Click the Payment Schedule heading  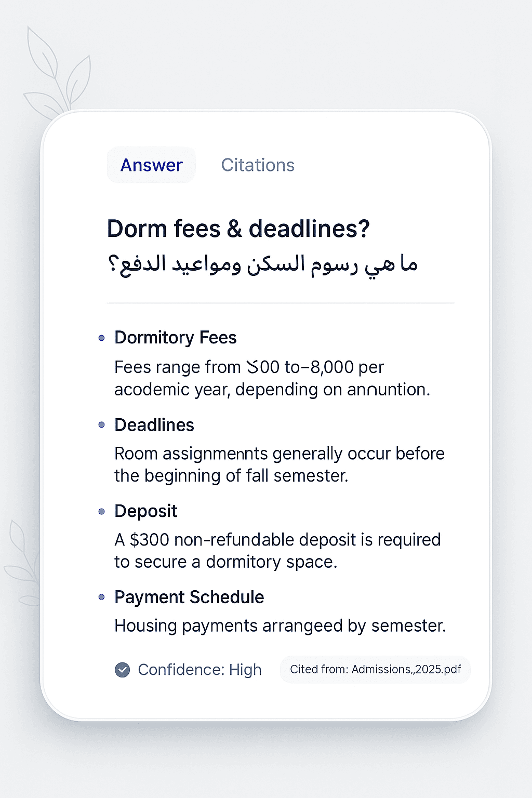click(x=189, y=597)
